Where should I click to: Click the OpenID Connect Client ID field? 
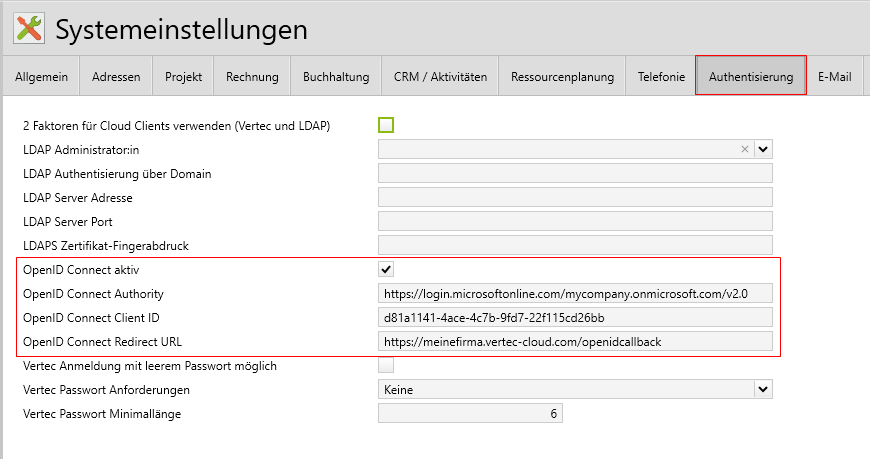pyautogui.click(x=575, y=317)
